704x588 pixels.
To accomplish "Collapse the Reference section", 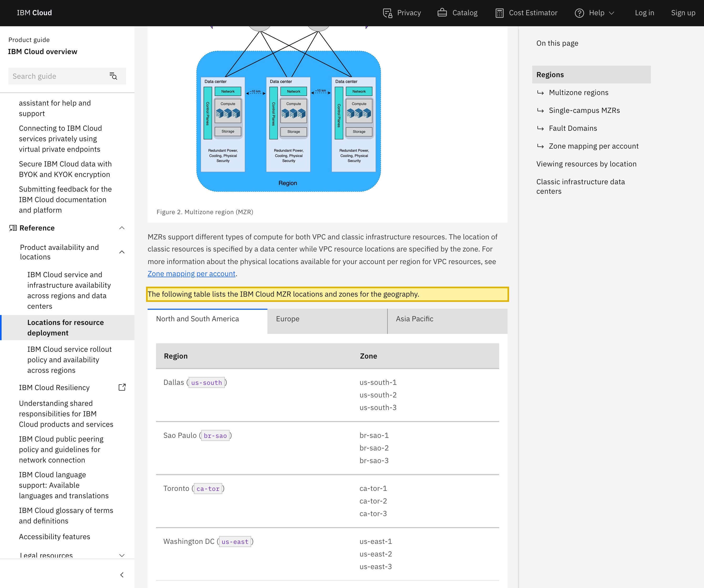I will pyautogui.click(x=122, y=228).
